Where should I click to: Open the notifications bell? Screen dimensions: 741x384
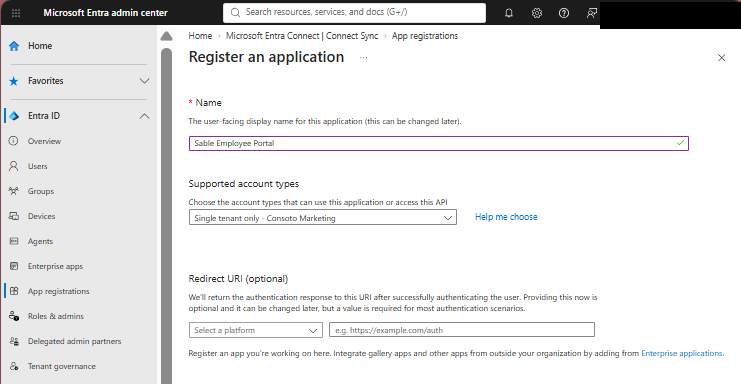click(x=509, y=13)
